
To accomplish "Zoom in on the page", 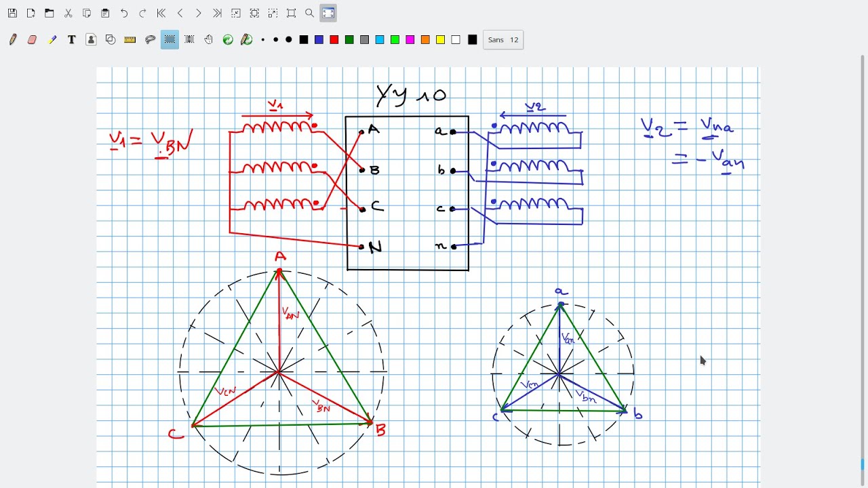I will point(273,13).
